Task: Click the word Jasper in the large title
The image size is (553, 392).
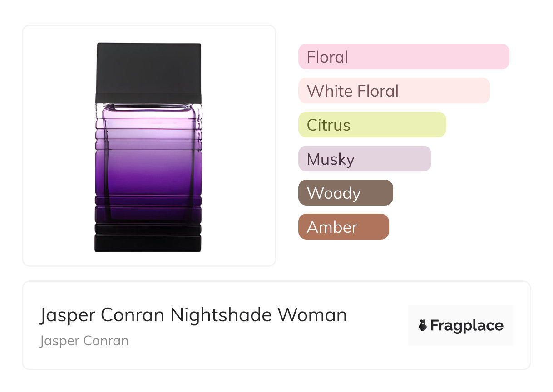Action: coord(67,315)
